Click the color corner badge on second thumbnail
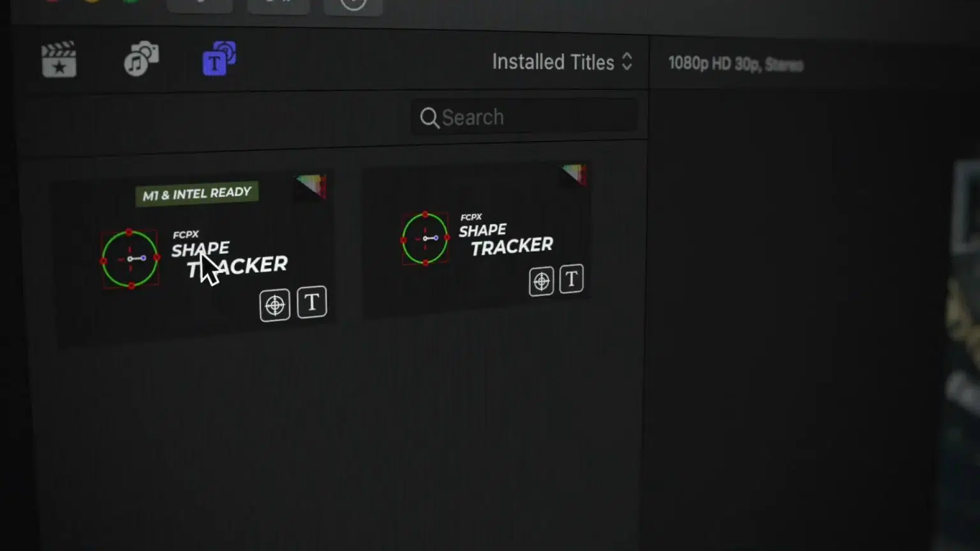This screenshot has height=551, width=980. click(574, 174)
